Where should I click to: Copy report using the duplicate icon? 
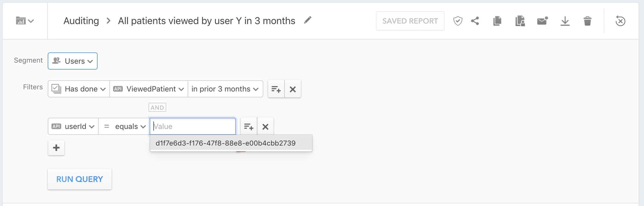(x=497, y=21)
